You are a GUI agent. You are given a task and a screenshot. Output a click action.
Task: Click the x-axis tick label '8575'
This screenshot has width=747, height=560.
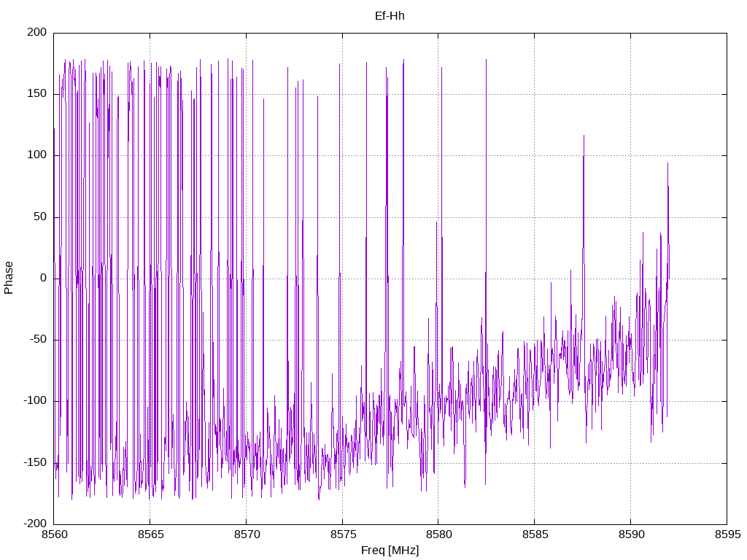tap(343, 534)
